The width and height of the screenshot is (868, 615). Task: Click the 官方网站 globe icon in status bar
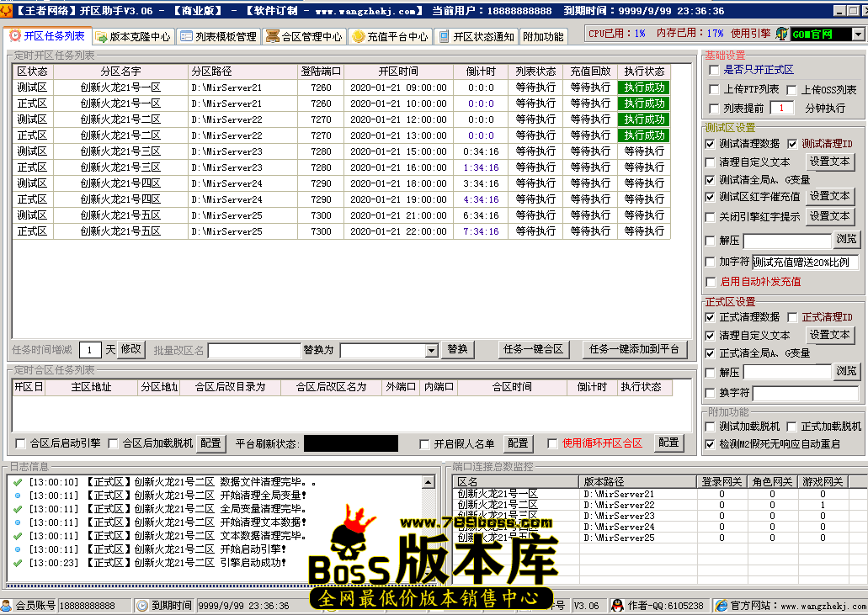tap(720, 605)
